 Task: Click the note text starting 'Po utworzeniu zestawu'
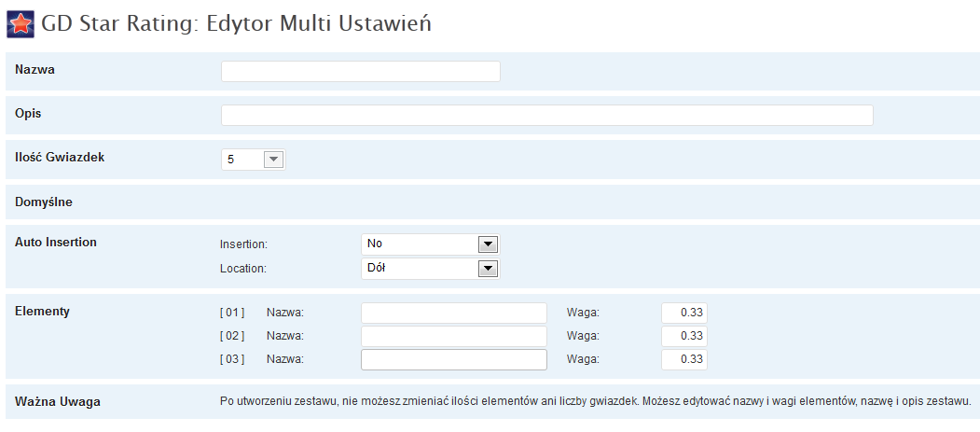pos(596,401)
